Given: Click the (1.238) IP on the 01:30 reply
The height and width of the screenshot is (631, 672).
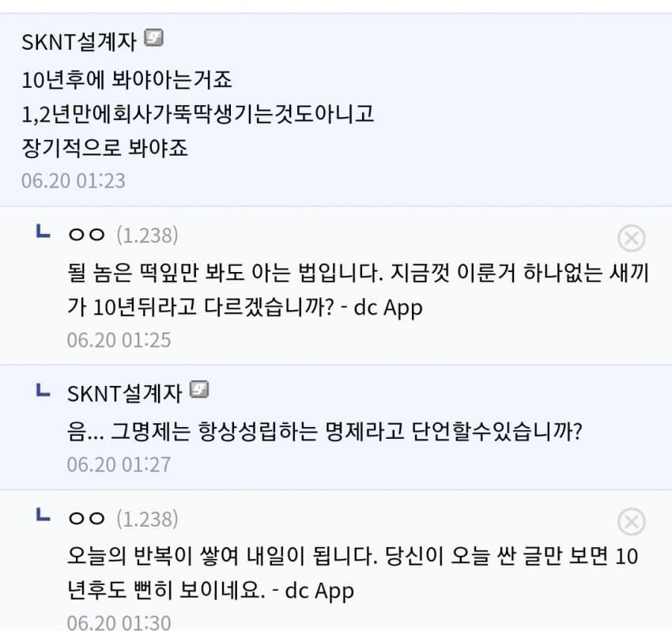Looking at the screenshot, I should tap(147, 519).
